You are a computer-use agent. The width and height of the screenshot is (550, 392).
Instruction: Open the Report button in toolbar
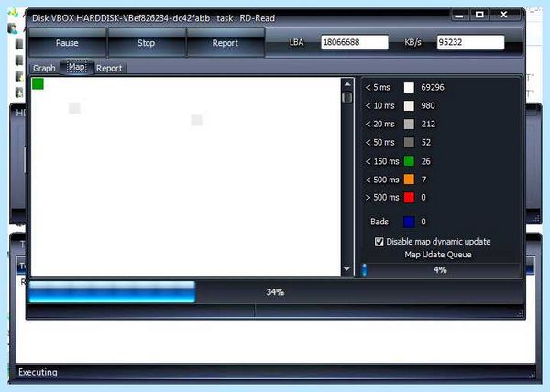[x=225, y=43]
